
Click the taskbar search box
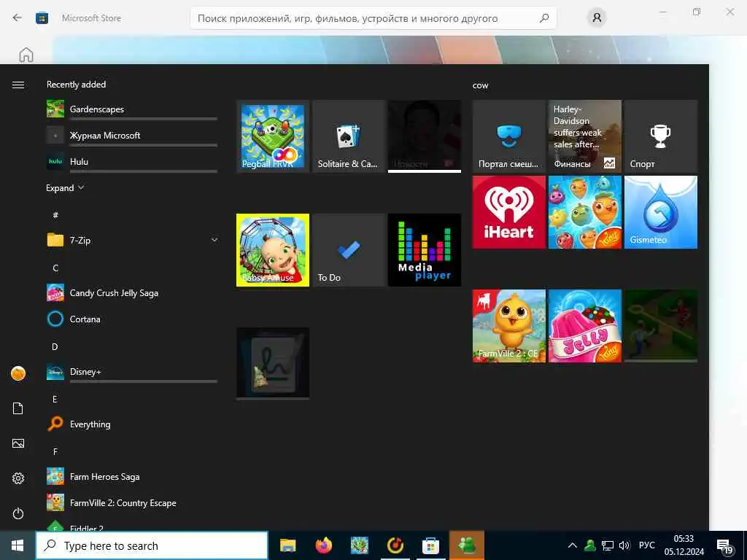pyautogui.click(x=152, y=545)
